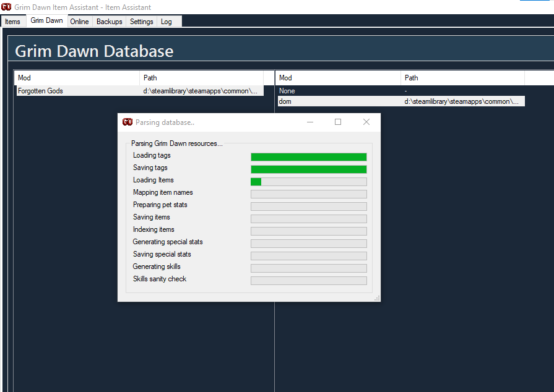The height and width of the screenshot is (392, 554).
Task: Click the right list Path column header
Action: 462,78
